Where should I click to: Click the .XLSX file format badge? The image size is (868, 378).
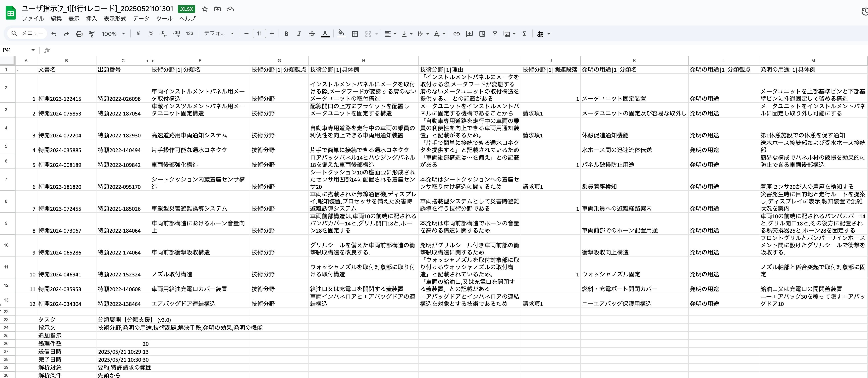[186, 9]
